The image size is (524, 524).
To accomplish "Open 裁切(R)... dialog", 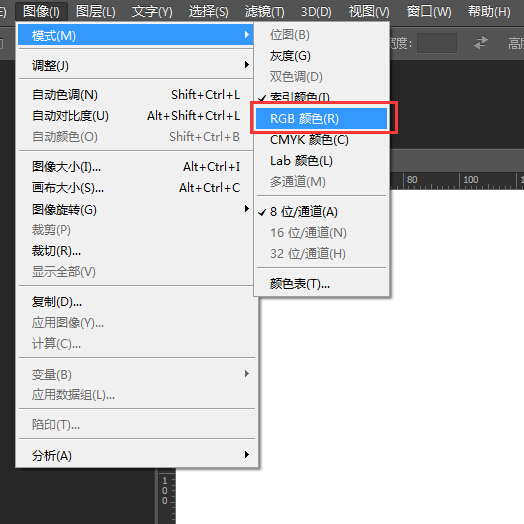I will pos(136,251).
